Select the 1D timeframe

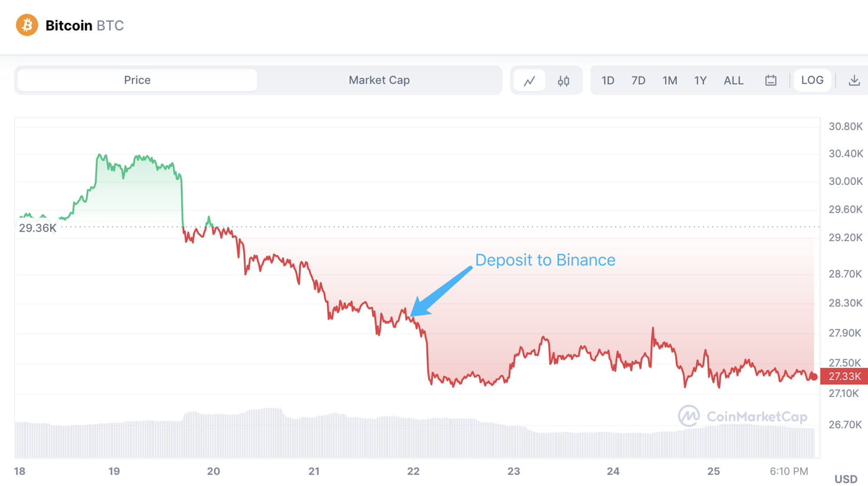click(608, 80)
